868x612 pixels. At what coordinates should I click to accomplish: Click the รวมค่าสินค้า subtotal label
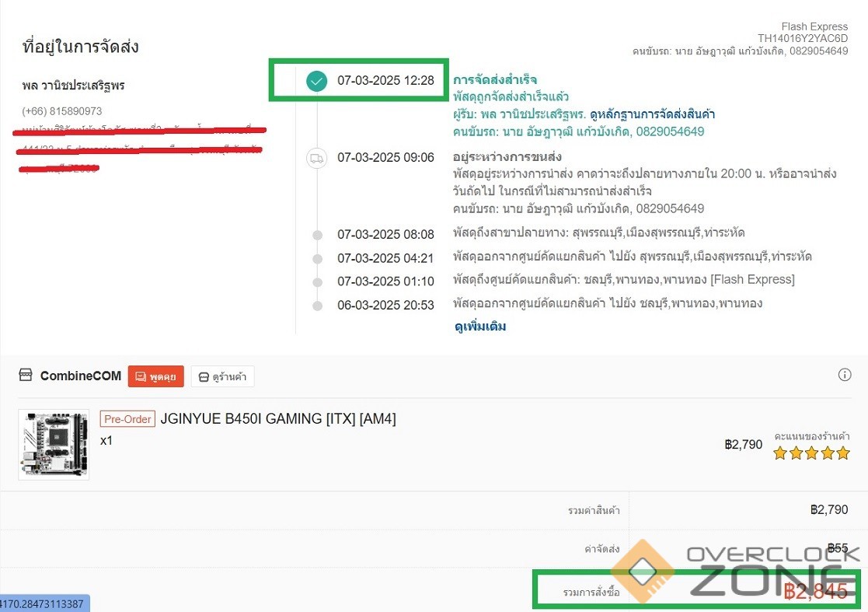coord(594,510)
